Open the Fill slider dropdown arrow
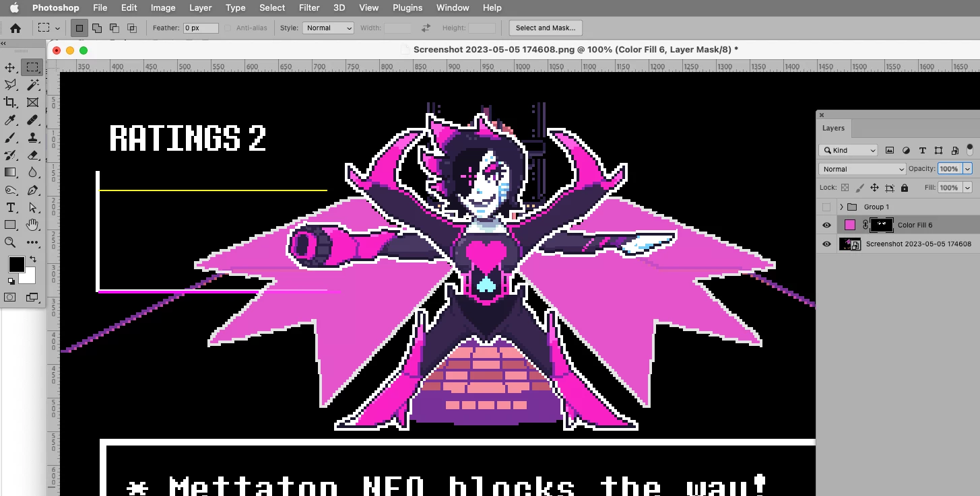Screen dimensions: 980x496 click(x=968, y=188)
